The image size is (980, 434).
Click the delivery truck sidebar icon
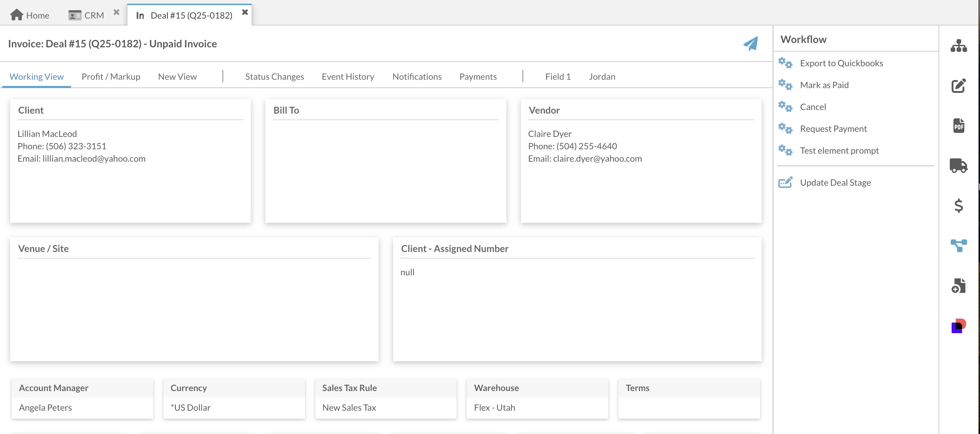pos(958,166)
